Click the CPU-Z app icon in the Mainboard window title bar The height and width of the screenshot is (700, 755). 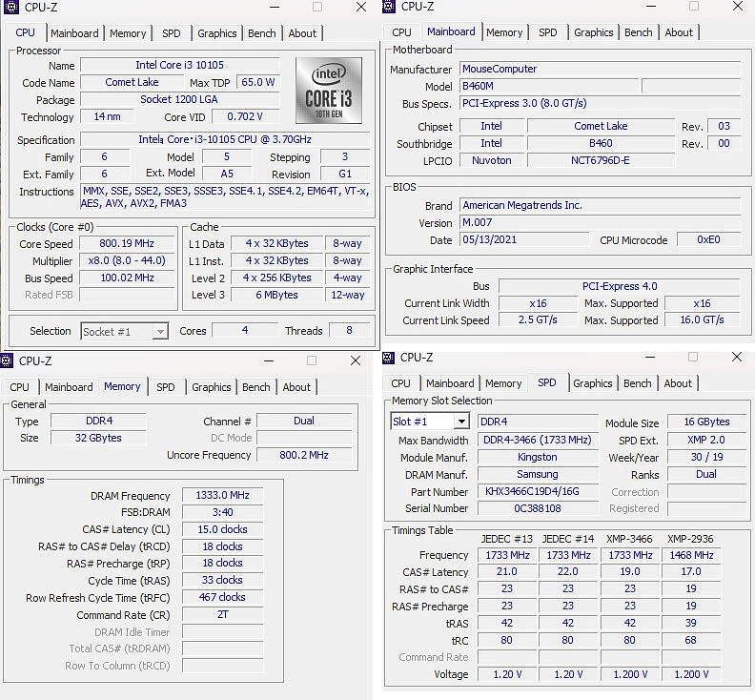point(389,7)
